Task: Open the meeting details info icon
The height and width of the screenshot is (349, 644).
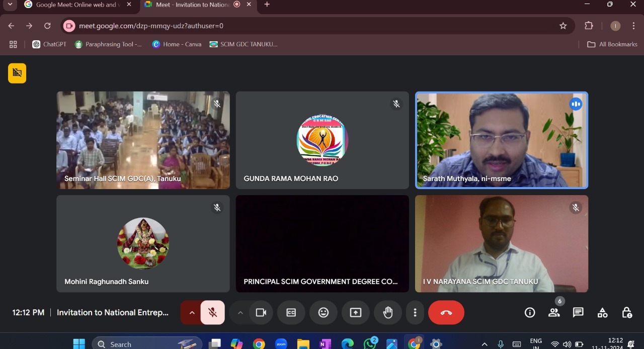Action: point(530,313)
